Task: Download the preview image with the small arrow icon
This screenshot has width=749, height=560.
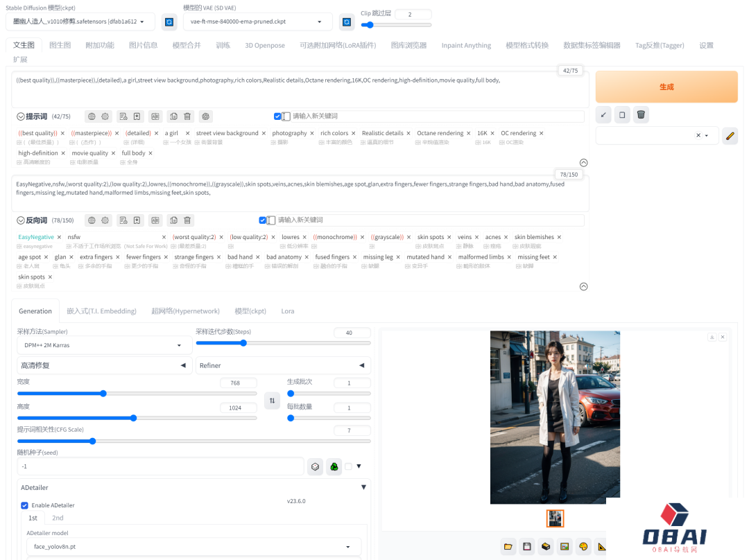Action: pyautogui.click(x=712, y=337)
